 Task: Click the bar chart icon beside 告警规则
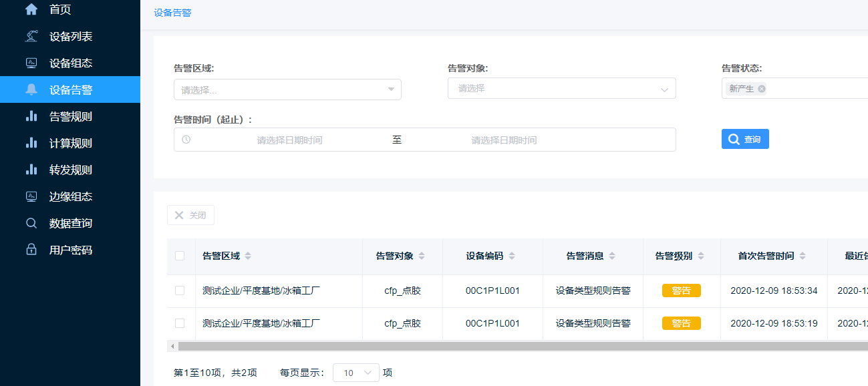[x=31, y=116]
